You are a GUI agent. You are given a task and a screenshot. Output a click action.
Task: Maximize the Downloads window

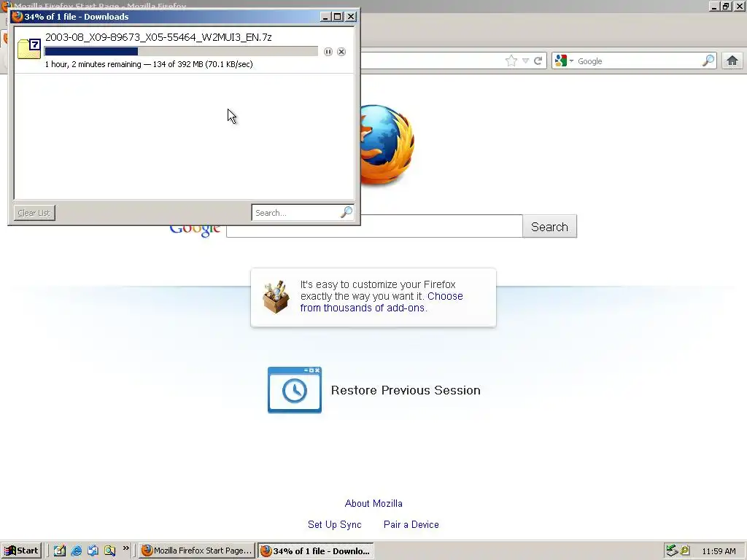(x=338, y=17)
